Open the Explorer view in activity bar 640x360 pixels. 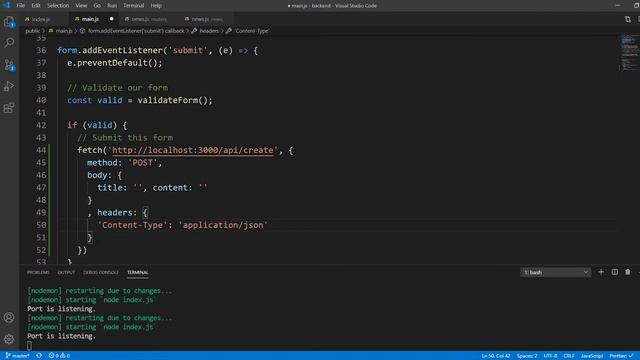click(x=9, y=21)
